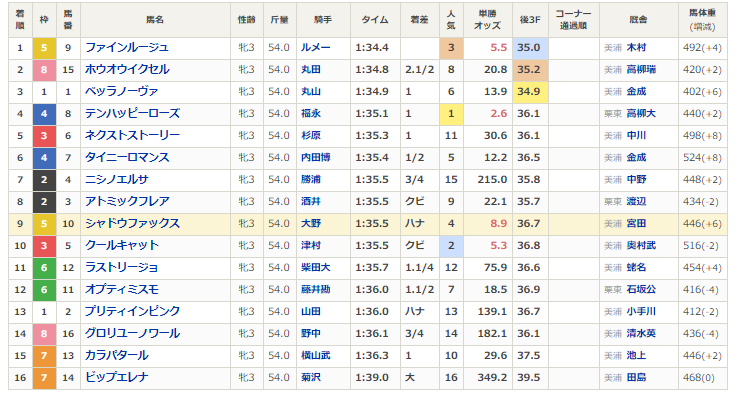Open trainer page 木村

pyautogui.click(x=636, y=48)
